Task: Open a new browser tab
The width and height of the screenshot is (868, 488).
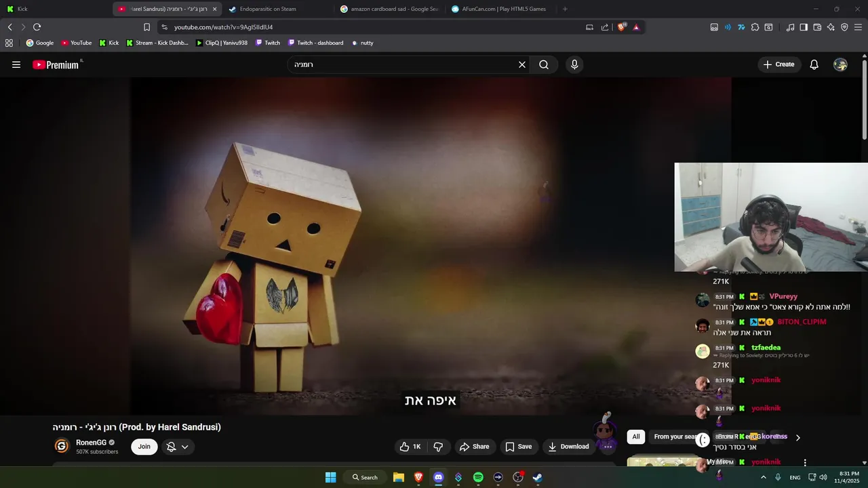Action: click(x=565, y=9)
